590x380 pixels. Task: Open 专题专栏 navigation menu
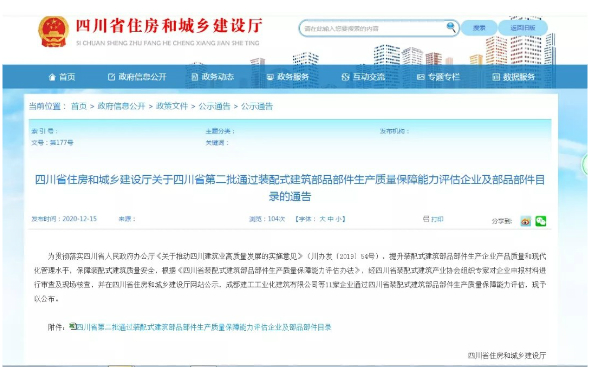(x=438, y=77)
